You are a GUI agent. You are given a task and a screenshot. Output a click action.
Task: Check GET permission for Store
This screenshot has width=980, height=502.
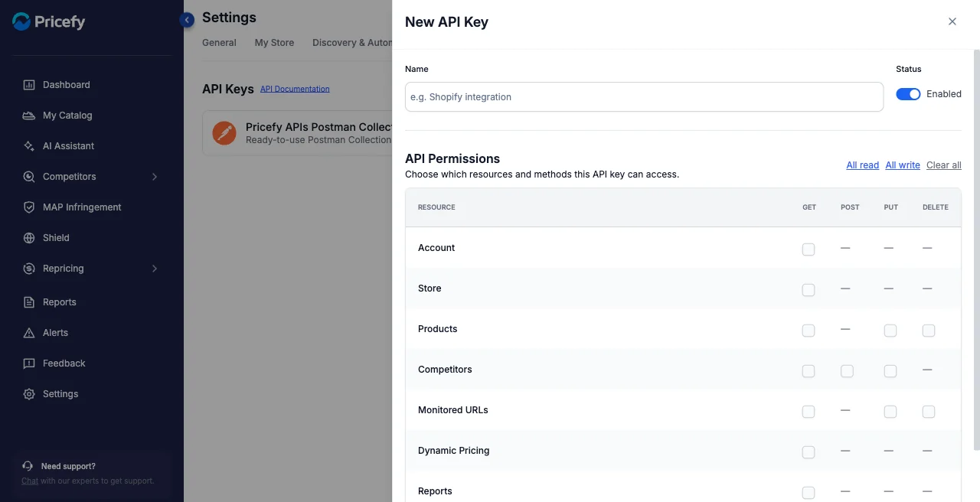tap(808, 290)
